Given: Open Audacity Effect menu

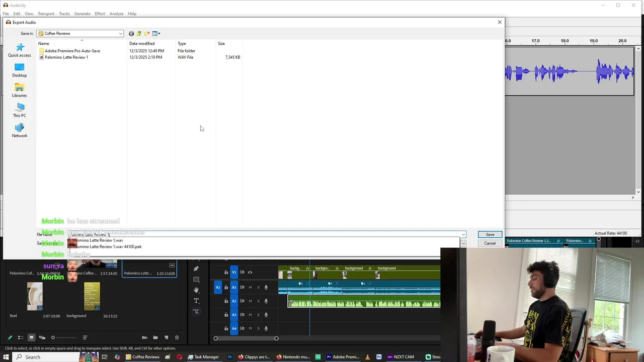Looking at the screenshot, I should pos(100,14).
